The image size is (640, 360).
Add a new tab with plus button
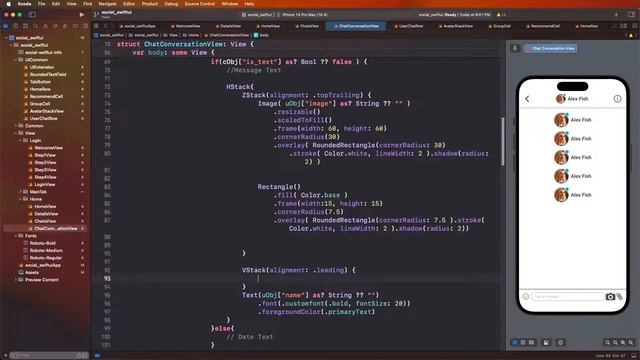pyautogui.click(x=616, y=15)
